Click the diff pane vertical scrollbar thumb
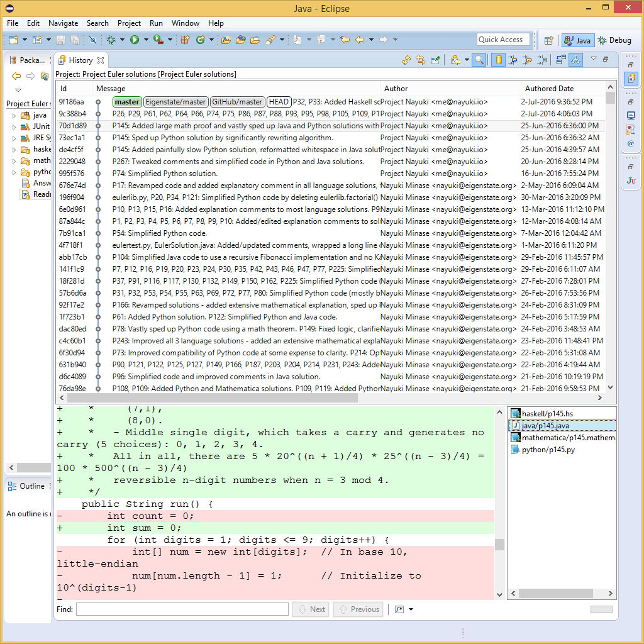644x644 pixels. click(499, 545)
